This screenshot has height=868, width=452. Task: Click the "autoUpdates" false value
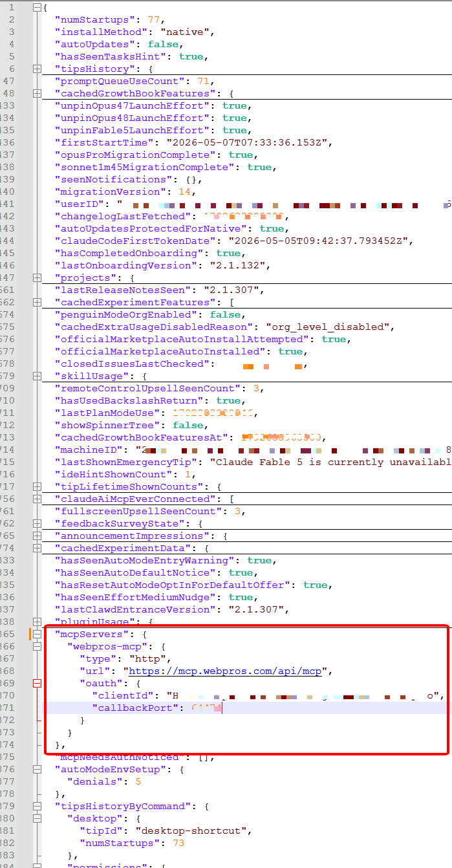coord(162,44)
